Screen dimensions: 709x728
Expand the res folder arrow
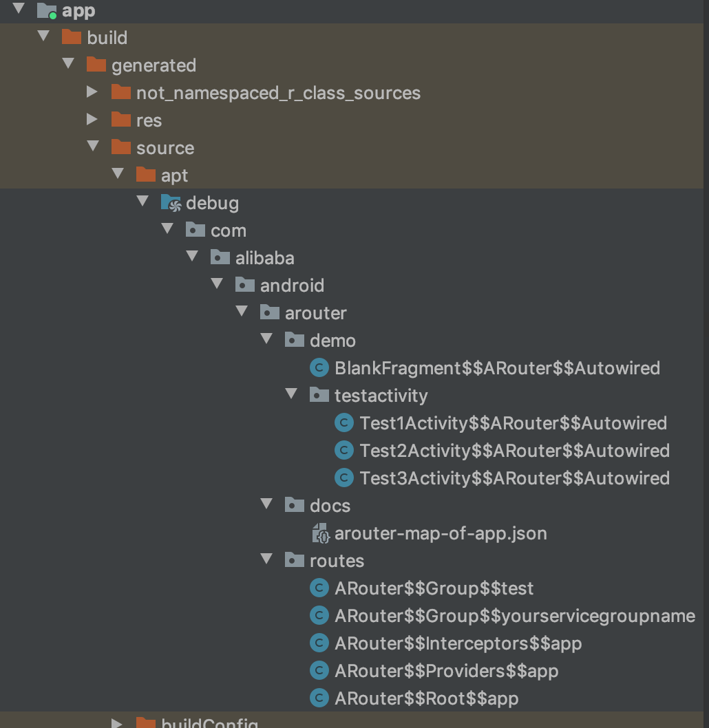click(x=92, y=119)
